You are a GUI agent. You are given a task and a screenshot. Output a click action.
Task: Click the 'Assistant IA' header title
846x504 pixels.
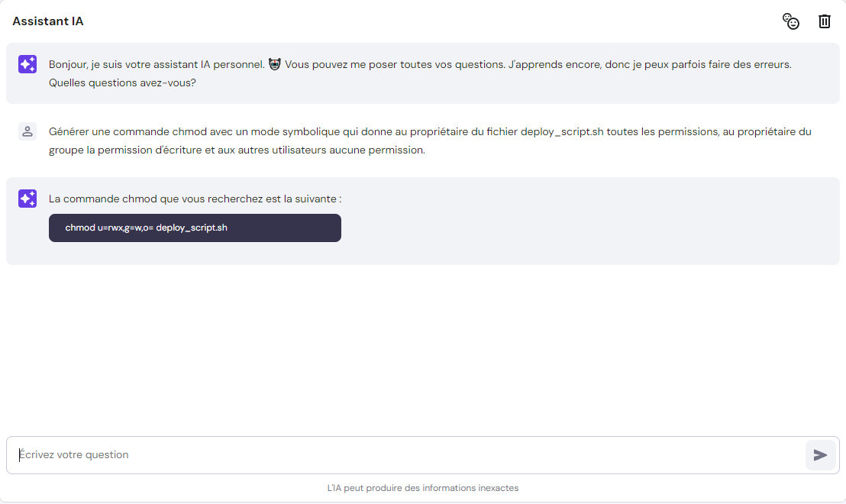[x=48, y=21]
